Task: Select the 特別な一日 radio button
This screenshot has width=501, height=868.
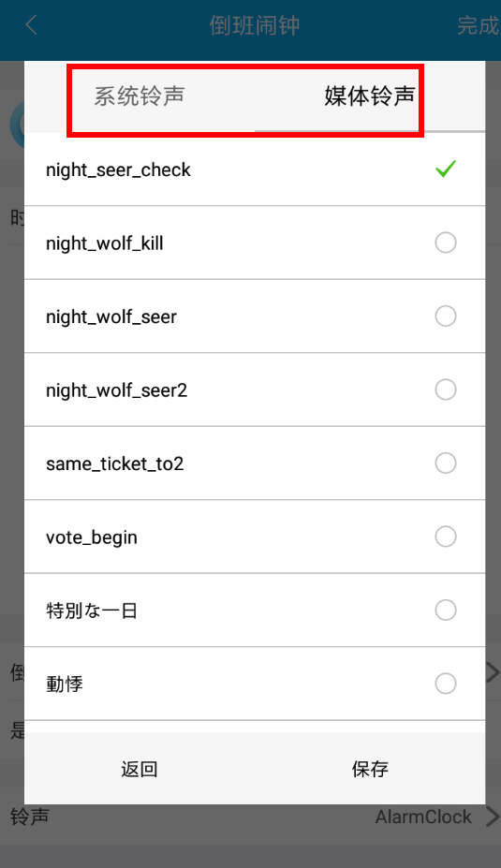Action: click(x=446, y=611)
